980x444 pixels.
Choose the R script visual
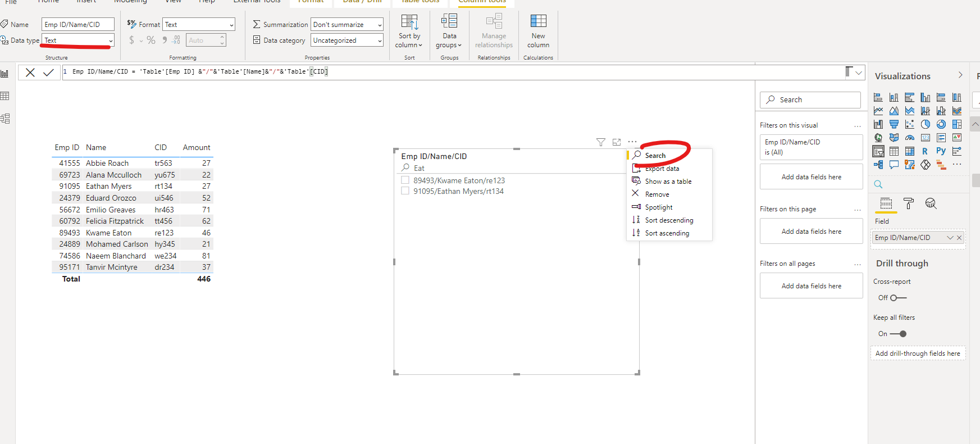[925, 151]
